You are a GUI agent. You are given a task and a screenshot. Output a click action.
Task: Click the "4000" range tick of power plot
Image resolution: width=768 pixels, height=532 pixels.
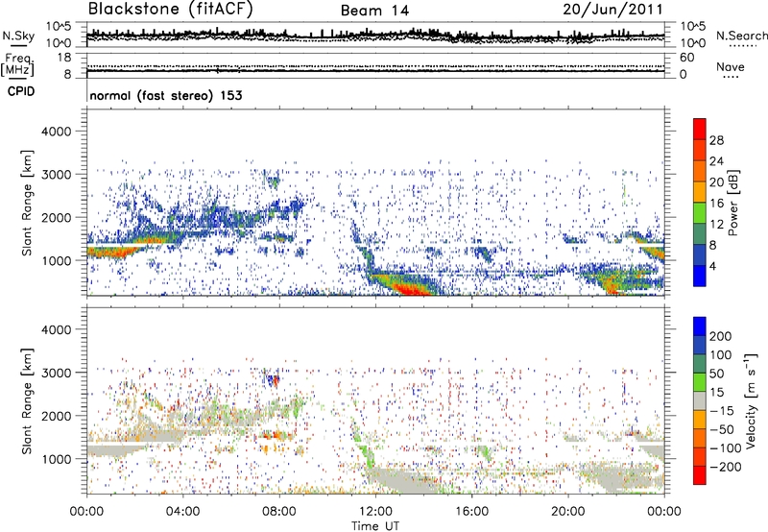(x=56, y=132)
